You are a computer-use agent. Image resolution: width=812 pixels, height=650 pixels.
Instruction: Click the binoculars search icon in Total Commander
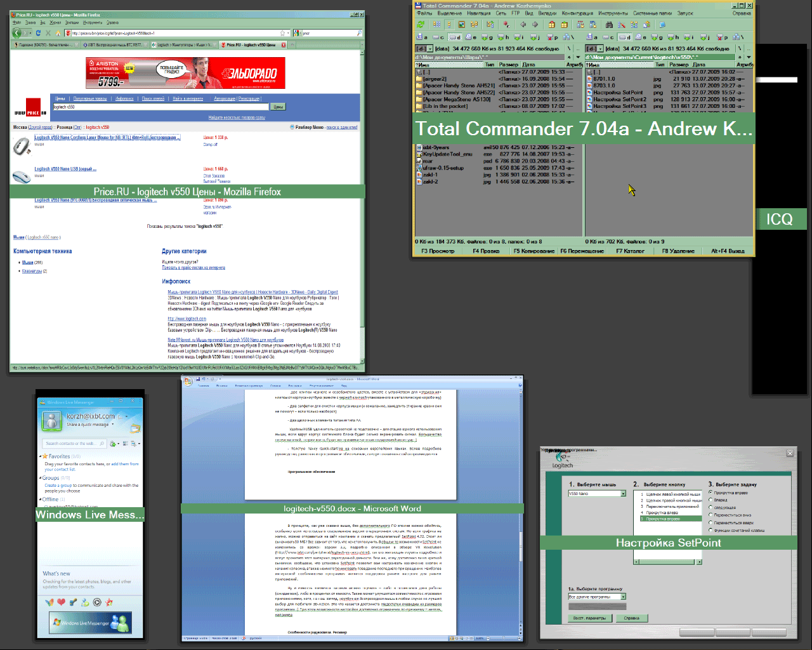click(609, 25)
